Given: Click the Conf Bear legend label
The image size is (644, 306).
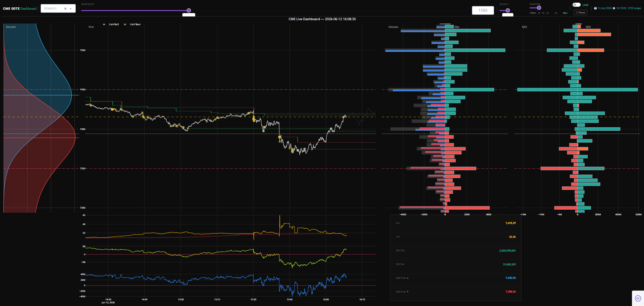Looking at the screenshot, I should pyautogui.click(x=136, y=25).
